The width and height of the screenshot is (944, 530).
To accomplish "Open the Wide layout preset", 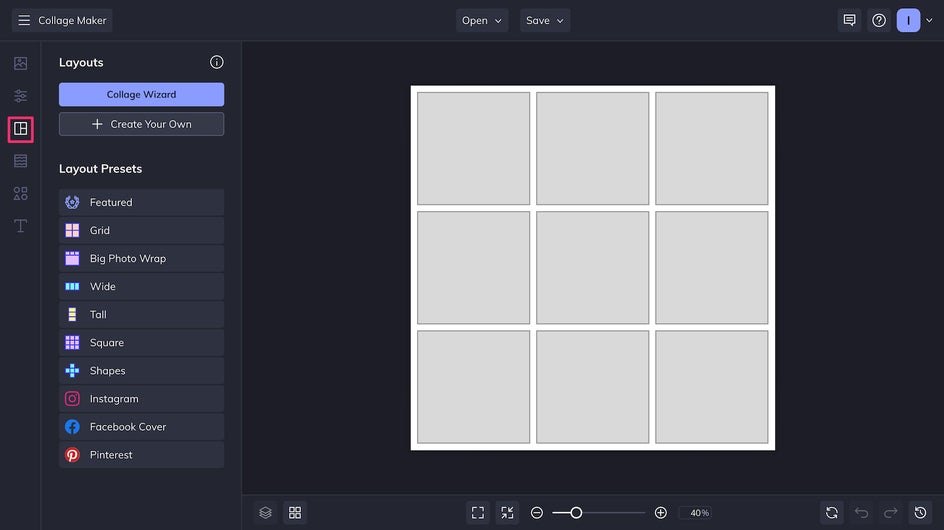I will [141, 287].
